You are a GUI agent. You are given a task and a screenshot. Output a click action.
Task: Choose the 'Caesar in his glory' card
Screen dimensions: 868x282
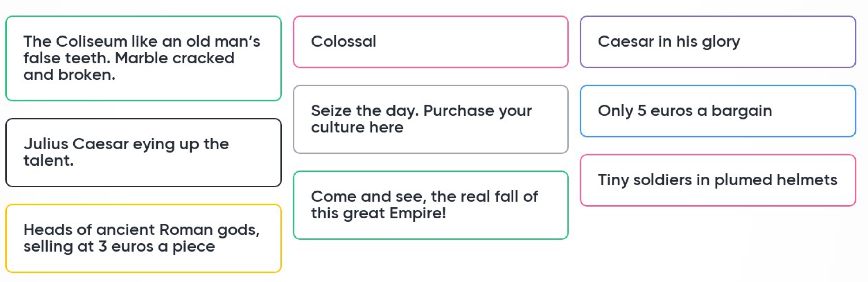717,42
